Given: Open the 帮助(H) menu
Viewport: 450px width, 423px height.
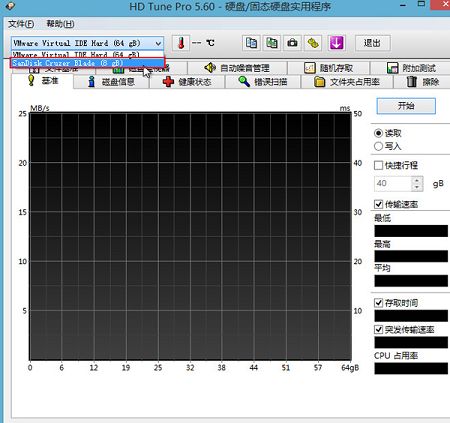Looking at the screenshot, I should (60, 24).
